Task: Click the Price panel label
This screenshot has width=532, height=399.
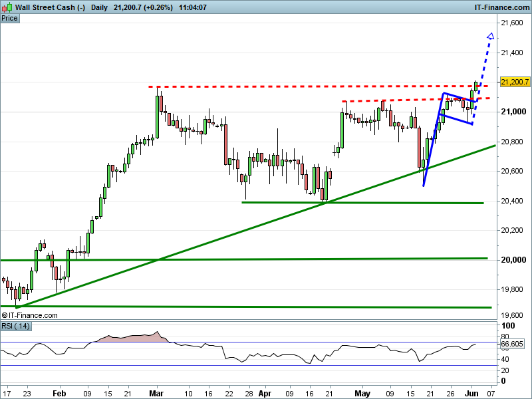Action: coord(9,19)
